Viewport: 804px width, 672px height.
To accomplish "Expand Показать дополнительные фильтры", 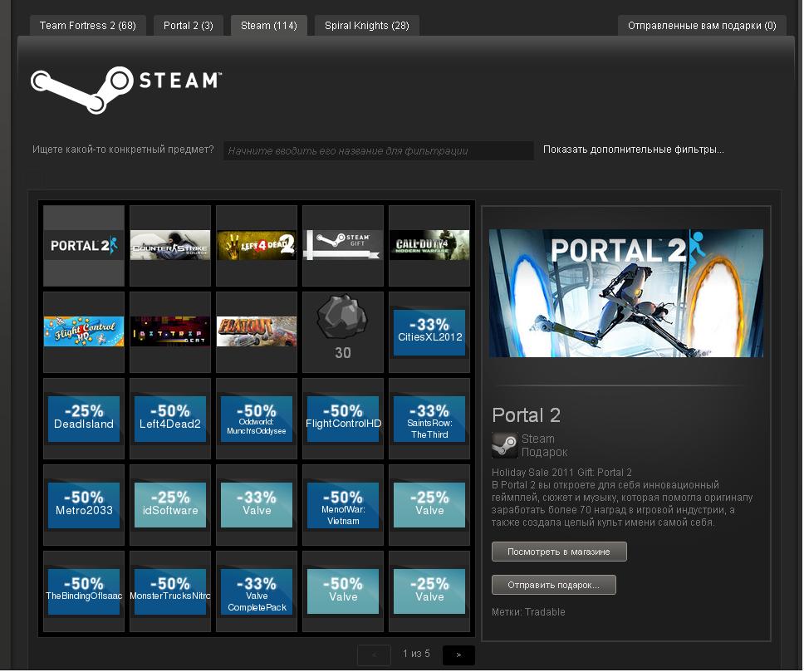I will click(x=634, y=150).
